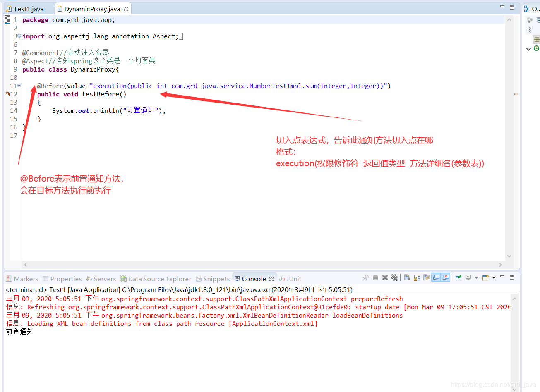Maximize the Console panel
540x392 pixels.
[512, 277]
